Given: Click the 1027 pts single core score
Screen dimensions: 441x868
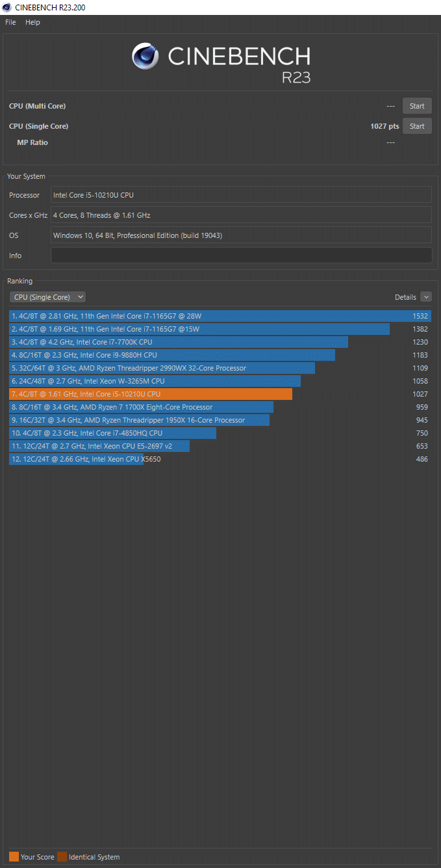Looking at the screenshot, I should pyautogui.click(x=384, y=126).
